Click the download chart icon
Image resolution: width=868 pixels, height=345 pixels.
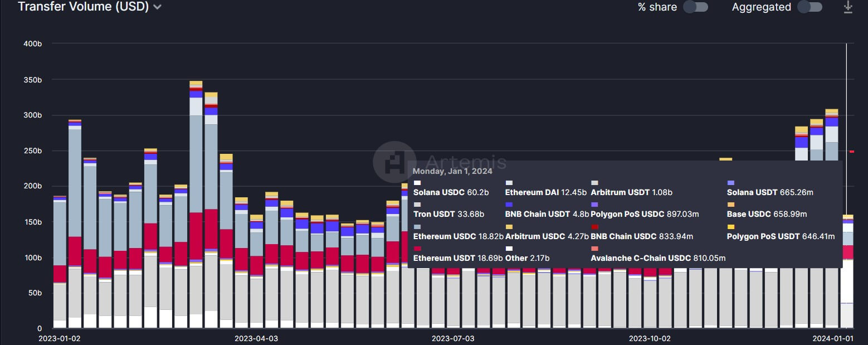click(848, 7)
